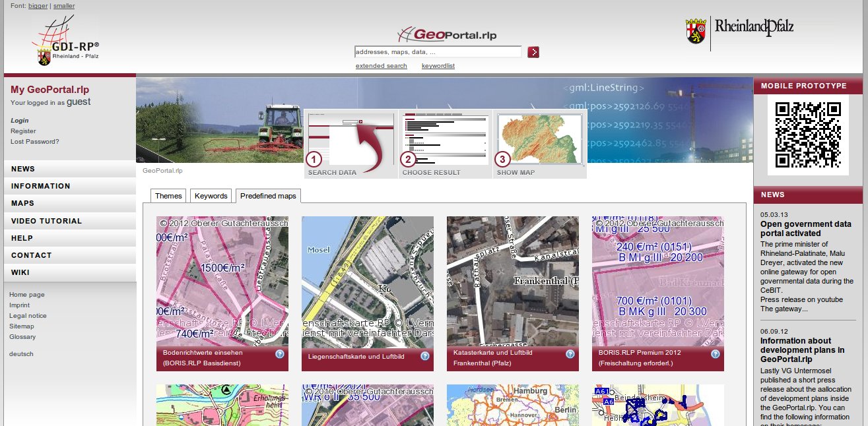Click the Login link

tap(20, 121)
